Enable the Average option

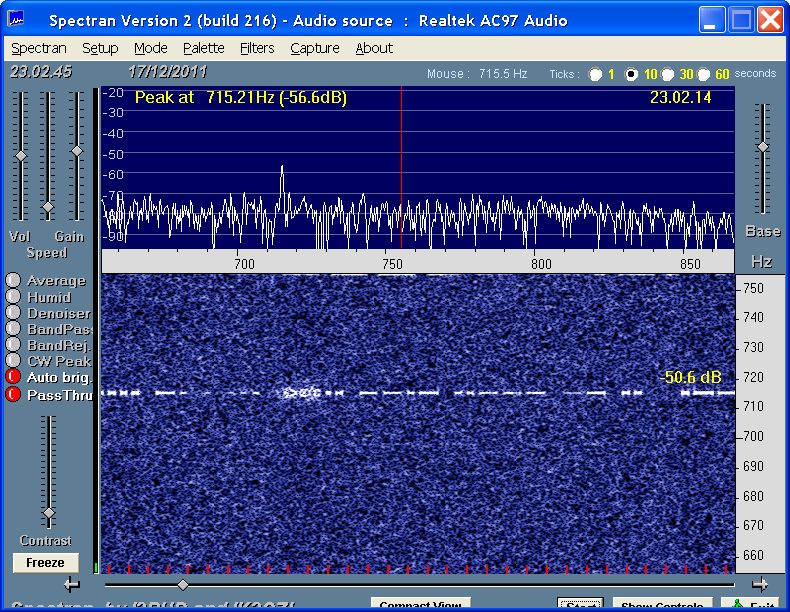[13, 280]
